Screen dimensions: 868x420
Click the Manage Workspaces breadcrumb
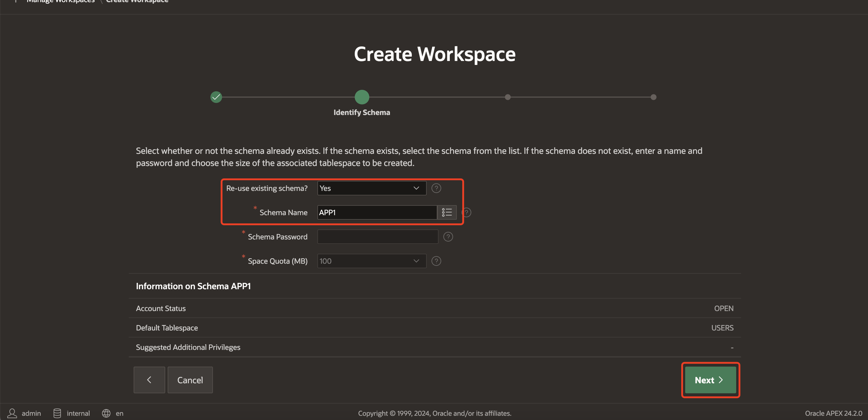tap(61, 1)
